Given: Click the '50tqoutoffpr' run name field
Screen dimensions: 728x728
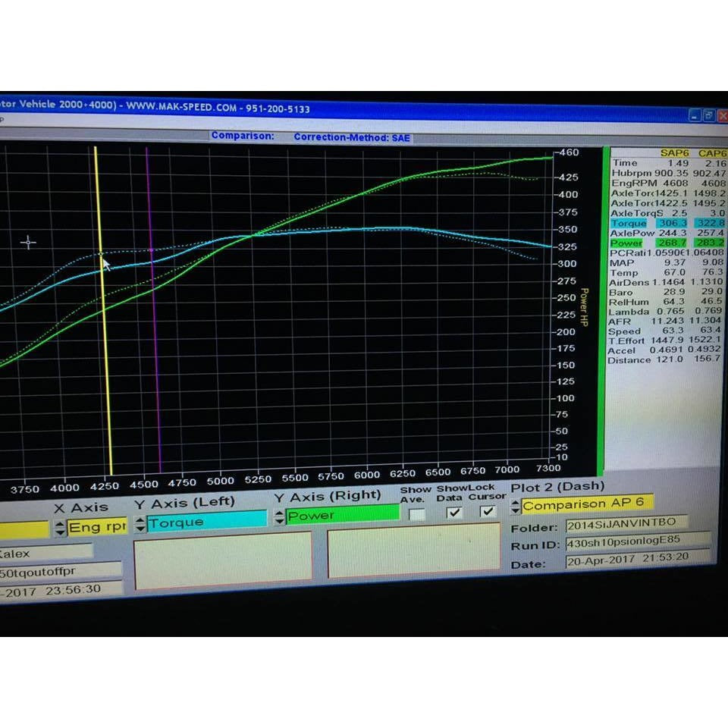Looking at the screenshot, I should (61, 571).
